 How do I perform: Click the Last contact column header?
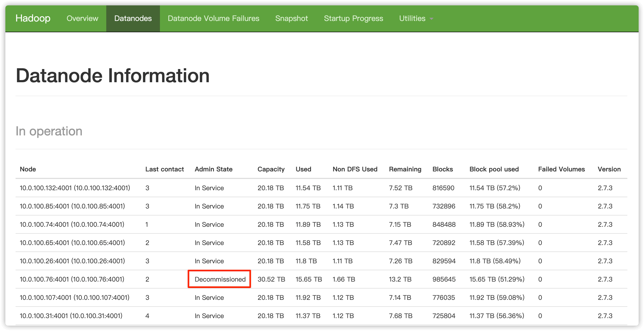click(x=164, y=169)
